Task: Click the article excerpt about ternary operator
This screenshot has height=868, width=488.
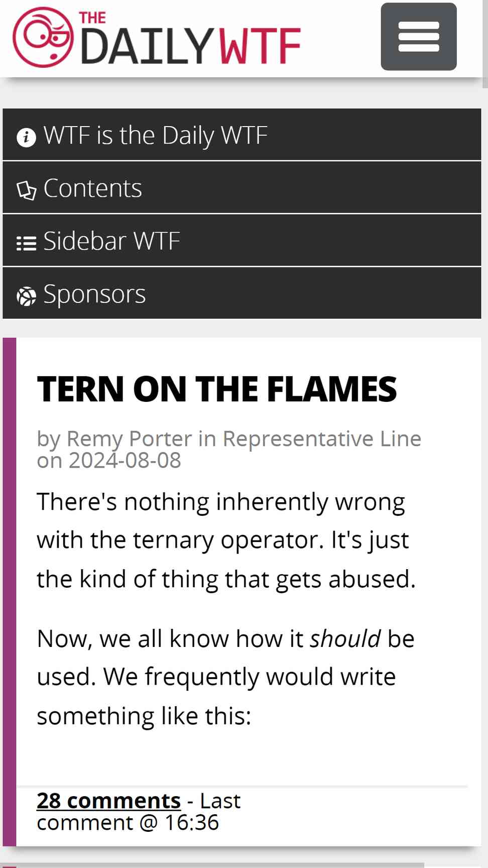Action: click(226, 609)
